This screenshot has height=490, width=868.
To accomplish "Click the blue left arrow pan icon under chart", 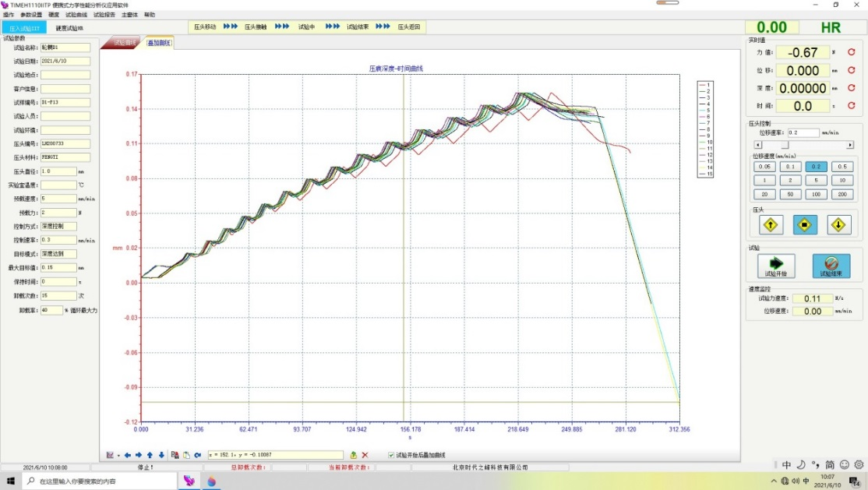I will click(x=128, y=455).
